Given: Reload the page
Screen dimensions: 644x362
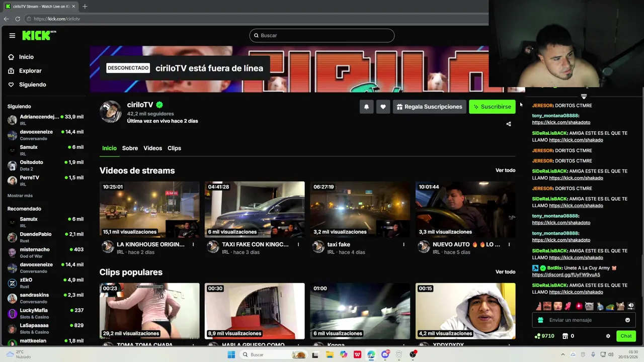Looking at the screenshot, I should click(x=18, y=19).
